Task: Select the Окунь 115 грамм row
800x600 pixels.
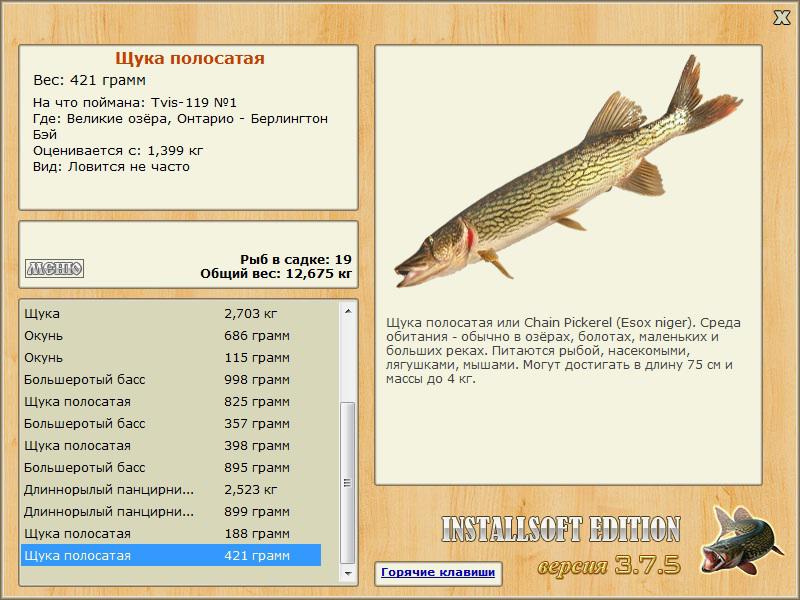Action: [171, 358]
